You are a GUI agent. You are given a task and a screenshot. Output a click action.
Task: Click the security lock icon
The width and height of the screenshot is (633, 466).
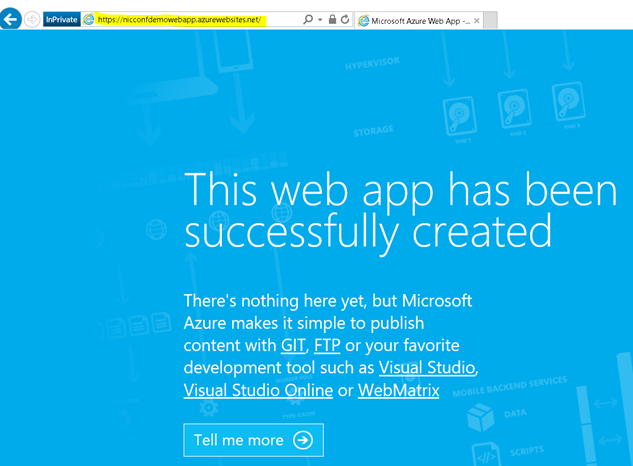(x=332, y=19)
